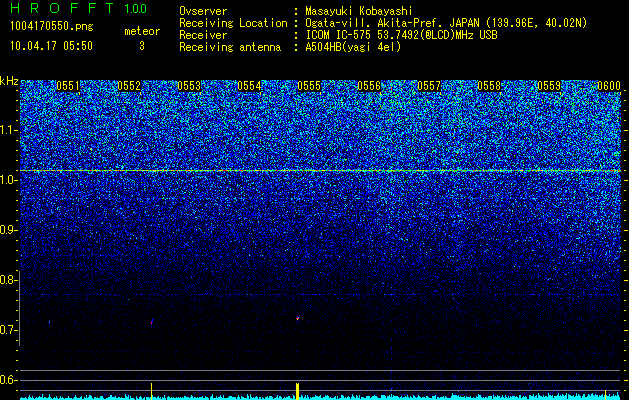
Task: Select the Ogata-vill. Akita-Pref. JAPAN location text
Action: (446, 23)
